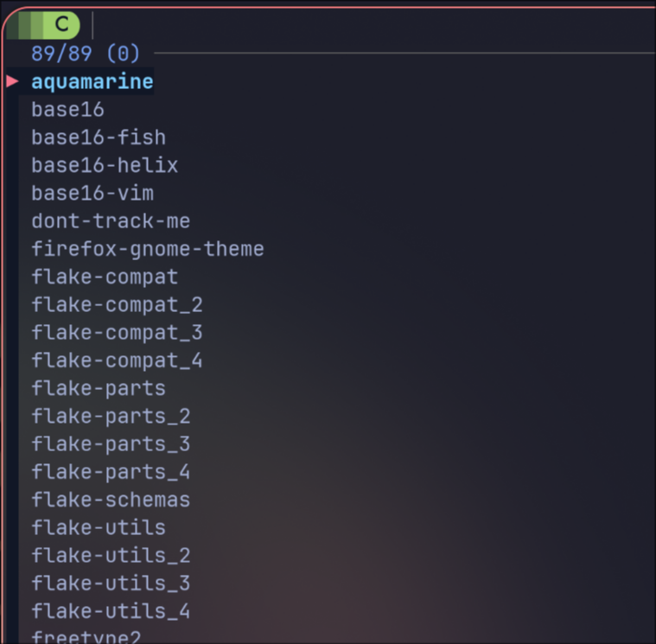The image size is (656, 644).
Task: Pick flake-parts_3 from the list
Action: [x=111, y=444]
